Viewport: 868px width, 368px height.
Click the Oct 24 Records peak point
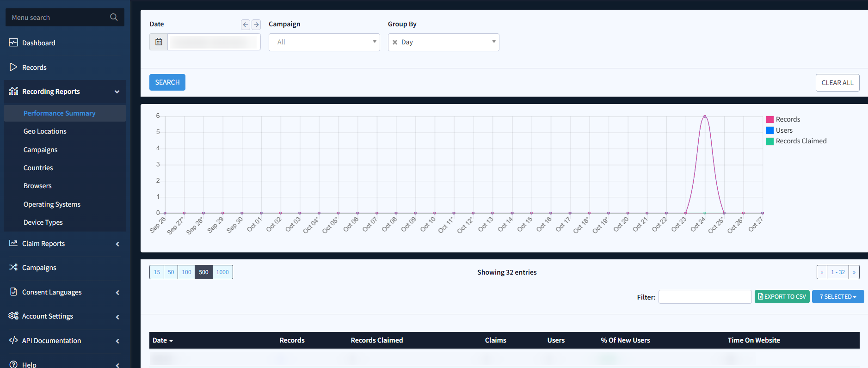tap(705, 116)
